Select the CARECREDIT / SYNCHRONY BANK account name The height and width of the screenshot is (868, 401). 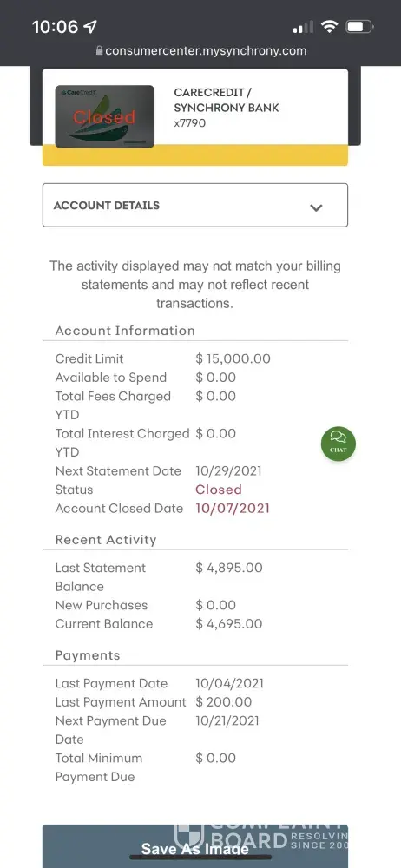pos(227,100)
